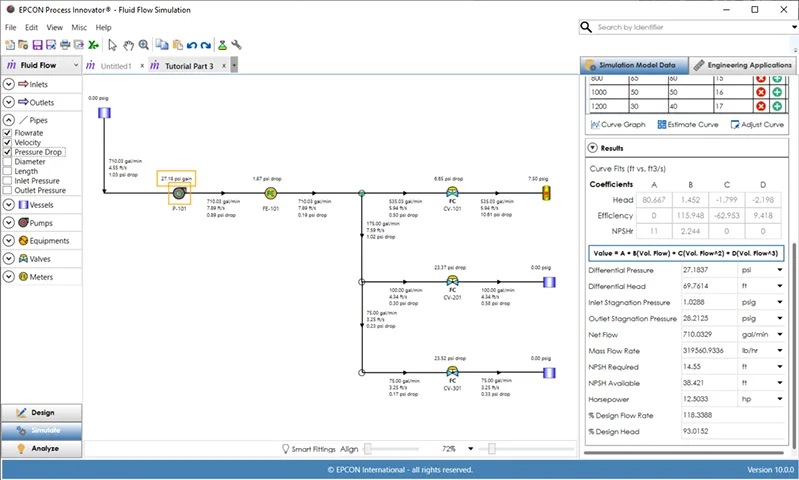
Task: Expand the Vessels category
Action: click(9, 204)
